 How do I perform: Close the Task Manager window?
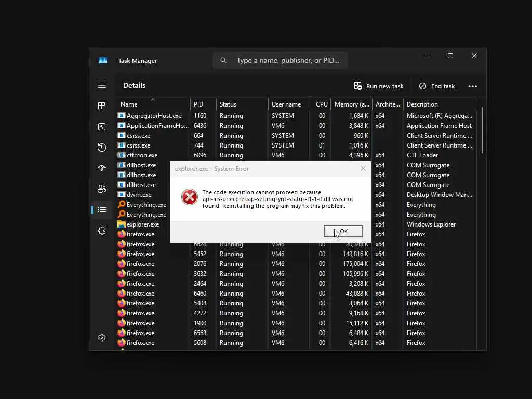(474, 56)
